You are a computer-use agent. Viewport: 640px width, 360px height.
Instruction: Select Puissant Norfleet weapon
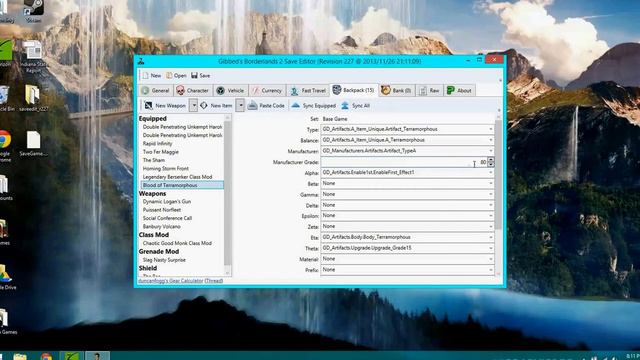162,210
